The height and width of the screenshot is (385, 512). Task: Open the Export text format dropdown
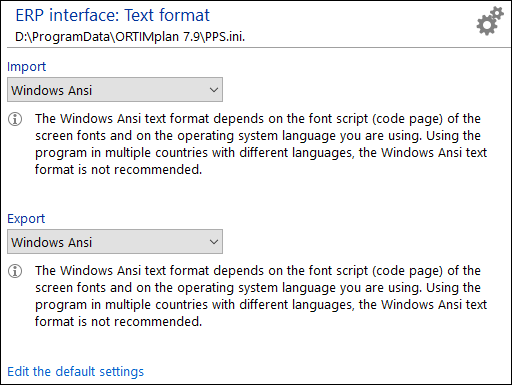(x=115, y=242)
